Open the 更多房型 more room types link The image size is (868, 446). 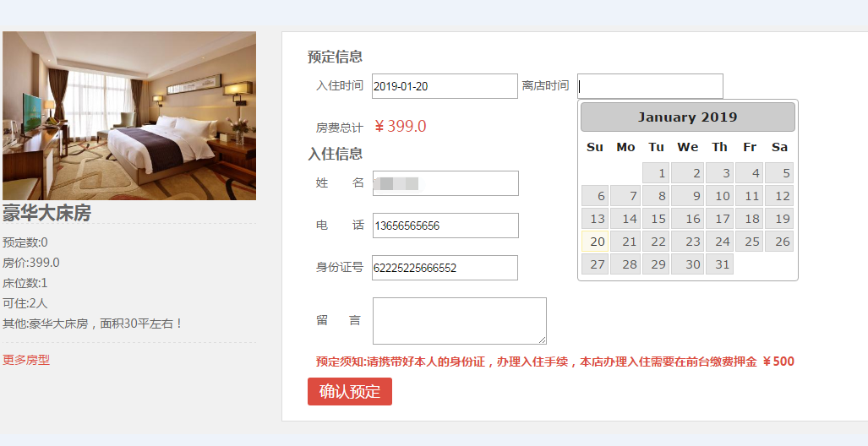[x=26, y=360]
